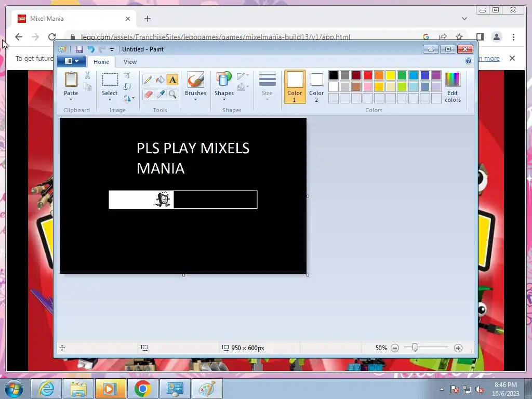Click the Shapes icon

[224, 79]
